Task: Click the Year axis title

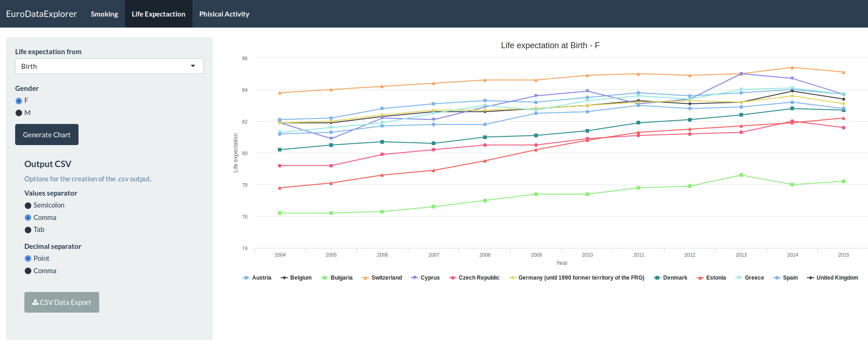Action: [x=562, y=263]
